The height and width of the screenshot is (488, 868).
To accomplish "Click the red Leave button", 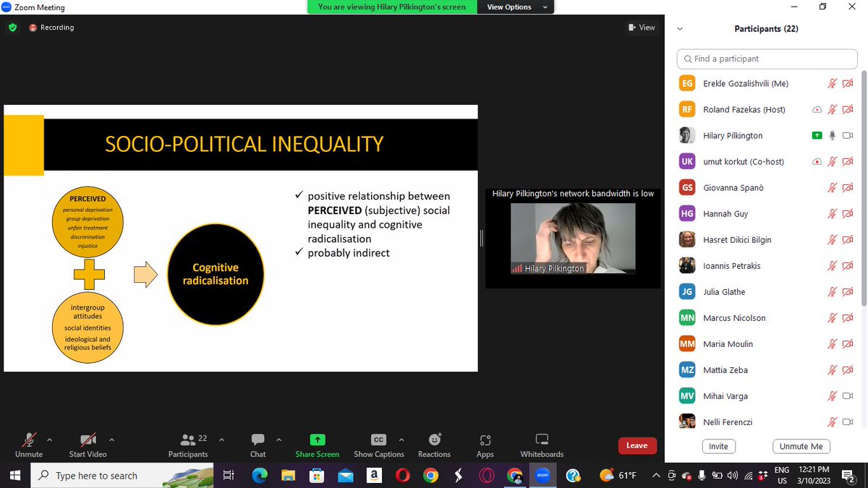I will 637,445.
